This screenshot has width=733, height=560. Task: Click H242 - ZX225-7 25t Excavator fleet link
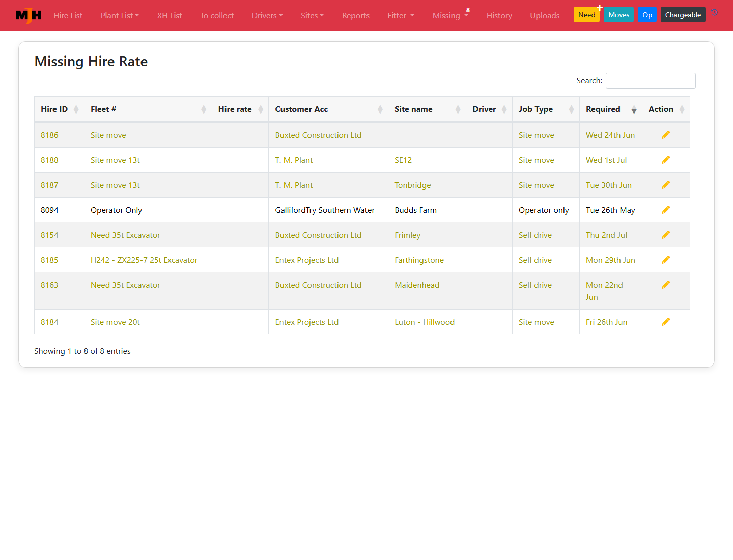click(x=144, y=260)
